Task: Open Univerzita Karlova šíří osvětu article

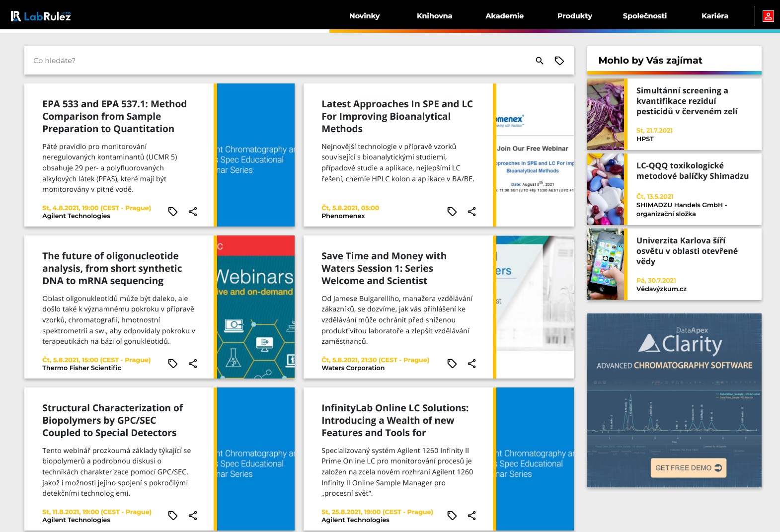Action: click(687, 251)
